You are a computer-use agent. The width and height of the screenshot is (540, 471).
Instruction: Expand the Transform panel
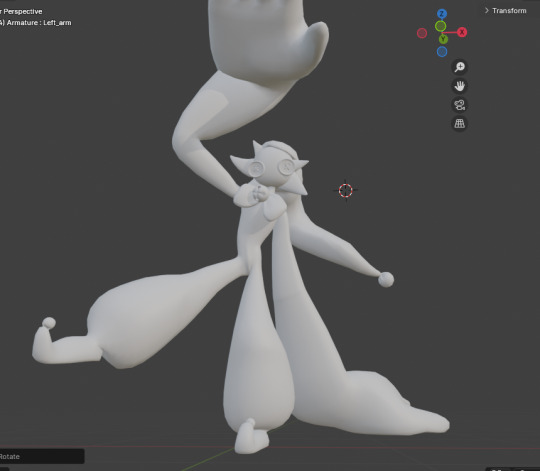point(506,11)
